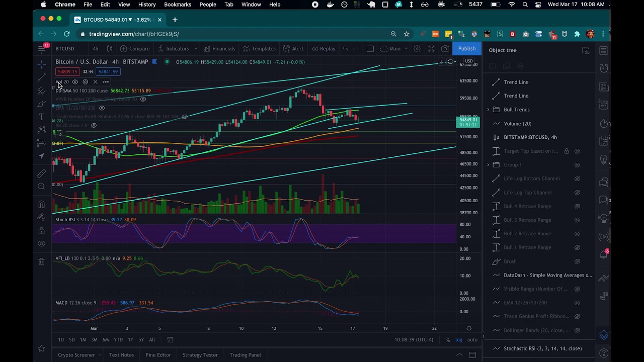Open Vol 20 more options menu
The width and height of the screenshot is (644, 362).
pos(106,82)
